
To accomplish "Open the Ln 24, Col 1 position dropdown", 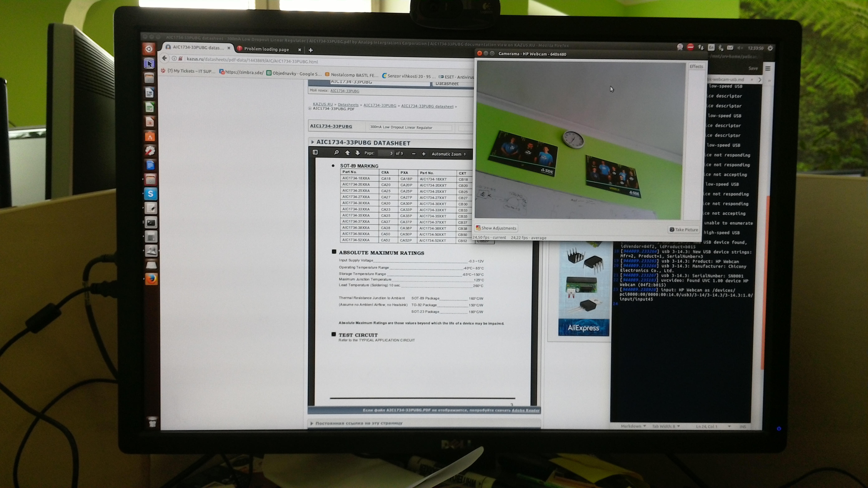I will click(x=713, y=427).
